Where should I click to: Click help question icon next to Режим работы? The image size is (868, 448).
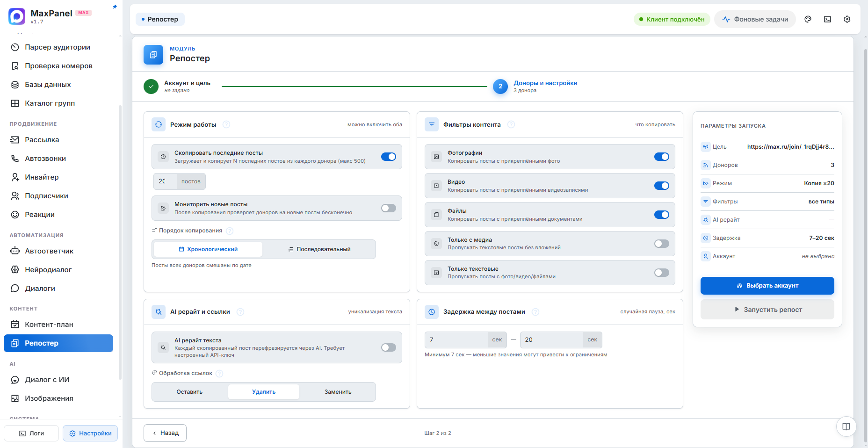click(226, 124)
